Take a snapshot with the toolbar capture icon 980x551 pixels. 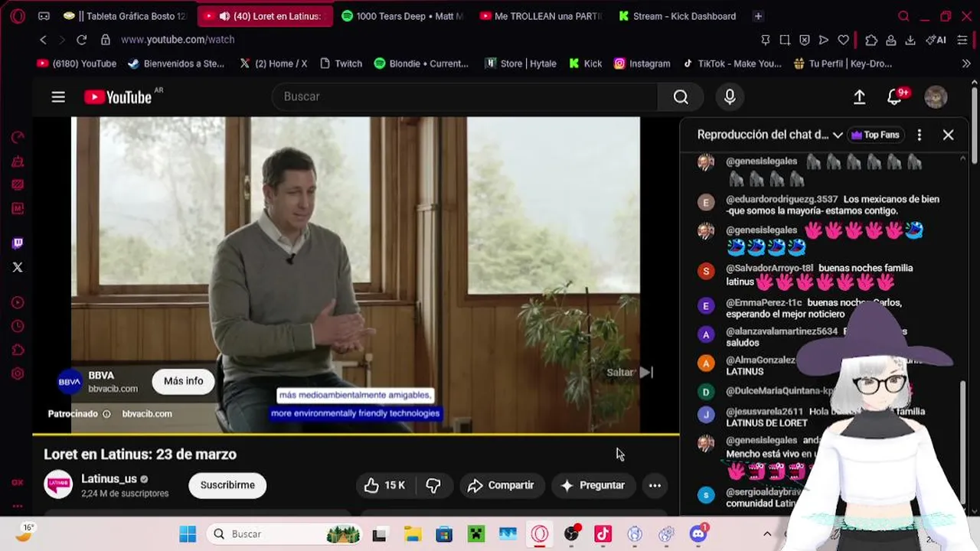tap(785, 40)
